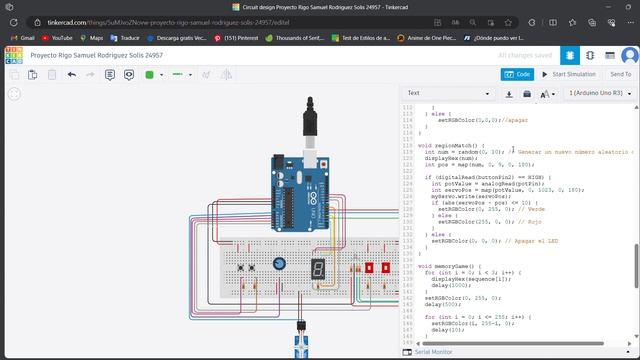Download the code with download icon
Screen dimensions: 640x360
[509, 94]
